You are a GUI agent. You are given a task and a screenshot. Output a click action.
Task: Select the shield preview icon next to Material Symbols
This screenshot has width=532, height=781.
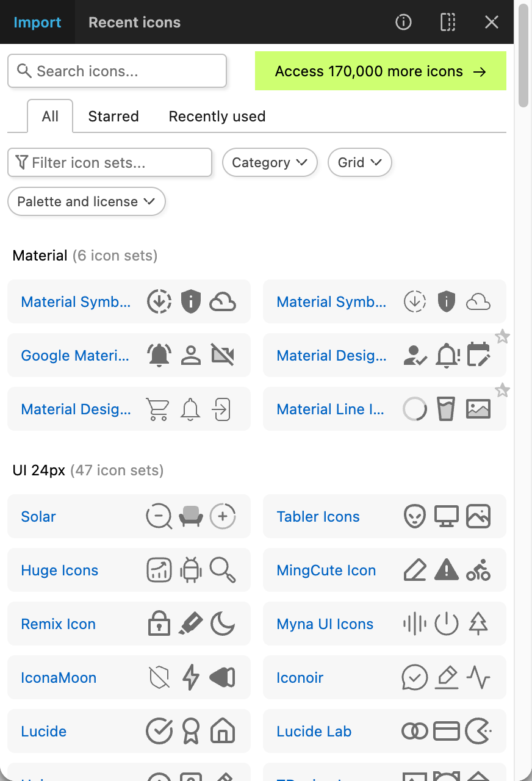190,301
